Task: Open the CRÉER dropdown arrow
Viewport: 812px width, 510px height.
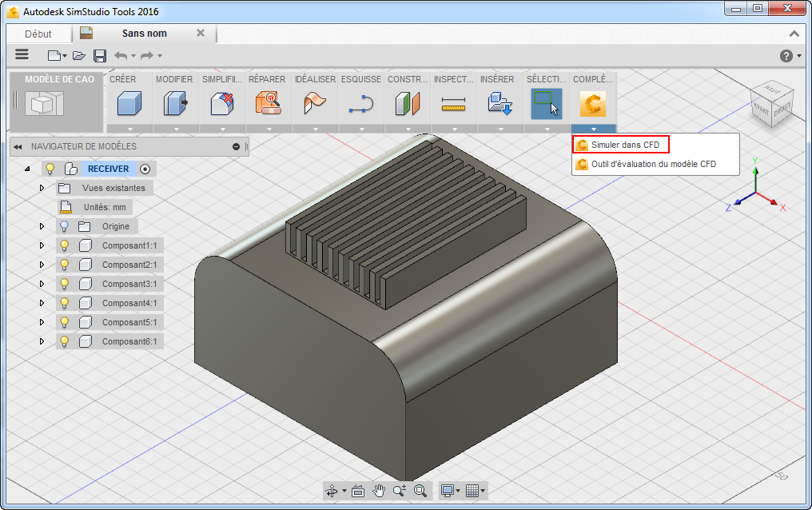Action: 129,129
